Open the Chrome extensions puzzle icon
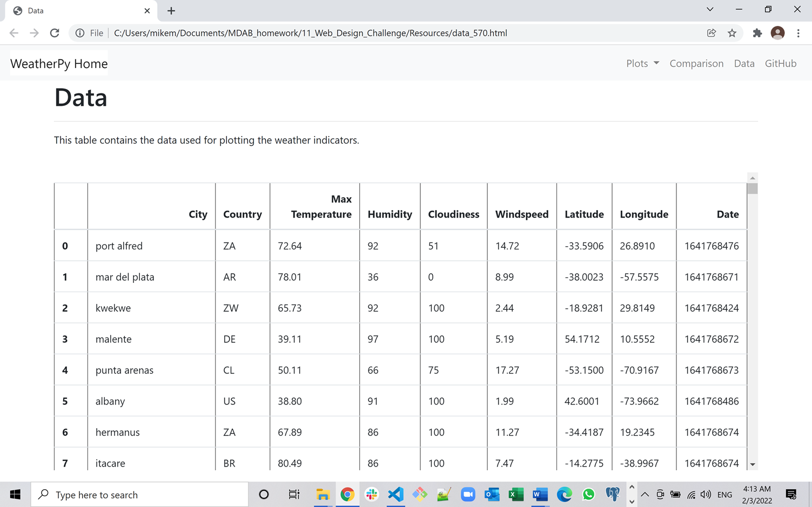The image size is (812, 507). (757, 33)
